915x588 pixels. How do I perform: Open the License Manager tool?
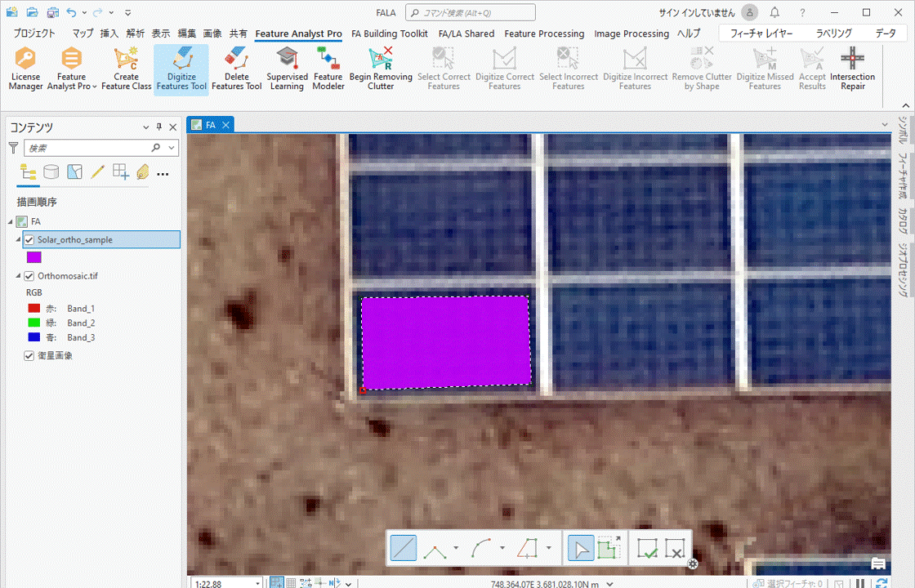25,69
